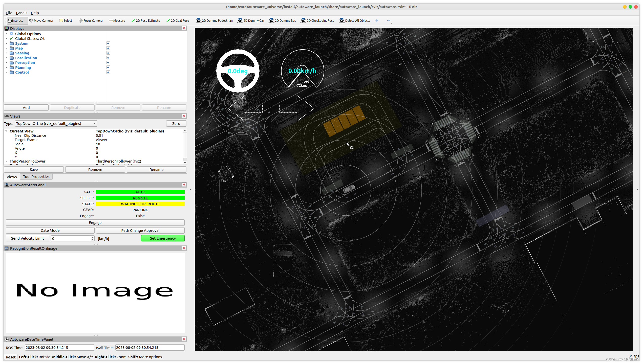Expand the Localization tree item
Screen dimensions: 643x364
point(6,58)
